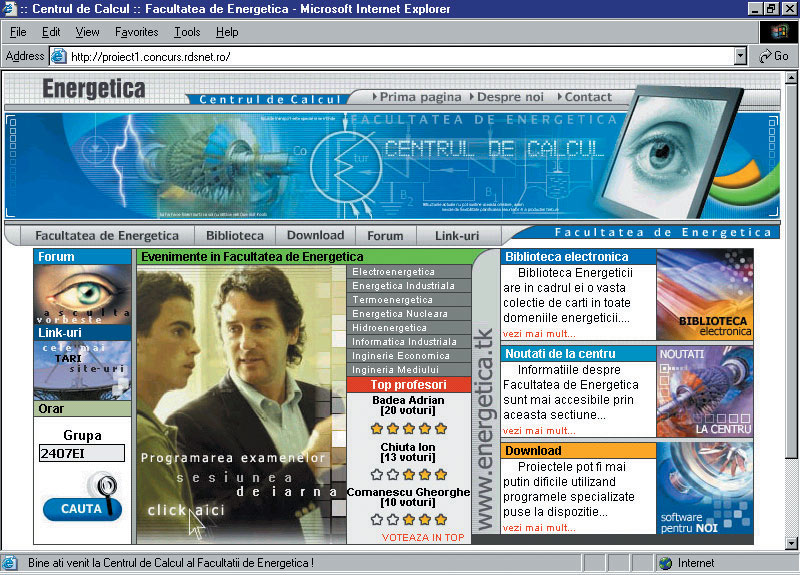Click the Despre noi link
This screenshot has height=575, width=800.
pos(510,97)
